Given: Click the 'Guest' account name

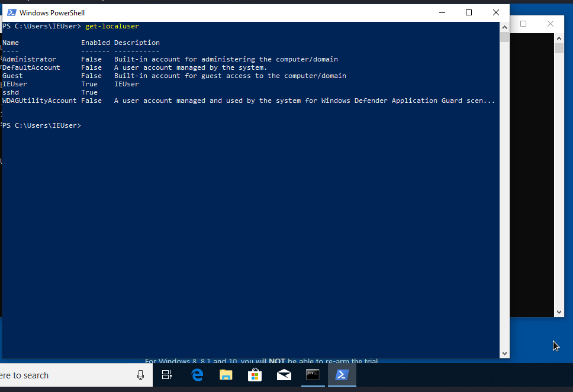Looking at the screenshot, I should pos(12,76).
